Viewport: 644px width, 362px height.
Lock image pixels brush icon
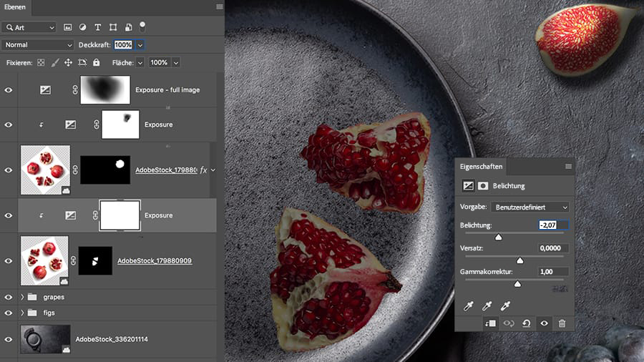click(x=54, y=63)
